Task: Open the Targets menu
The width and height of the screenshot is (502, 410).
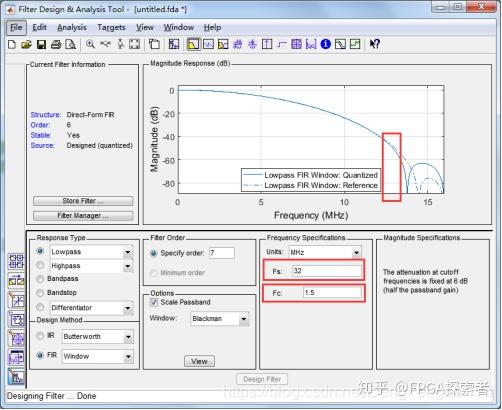Action: [x=111, y=27]
